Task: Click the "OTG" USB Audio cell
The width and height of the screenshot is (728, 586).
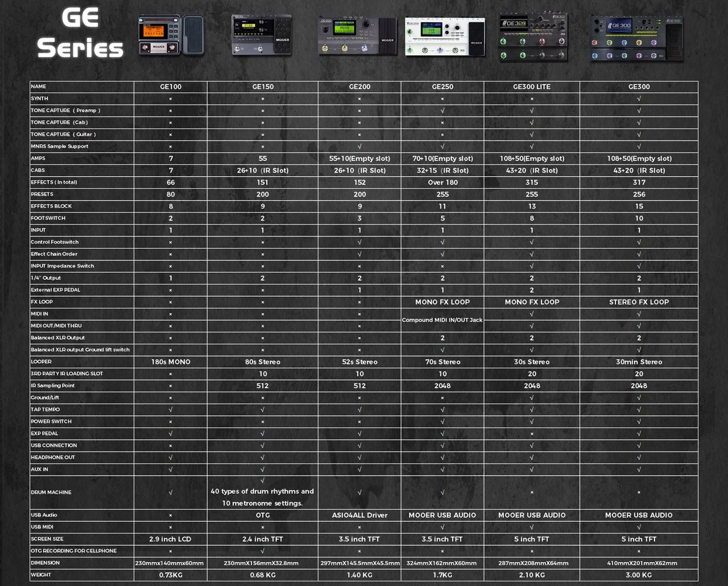Action: click(263, 515)
